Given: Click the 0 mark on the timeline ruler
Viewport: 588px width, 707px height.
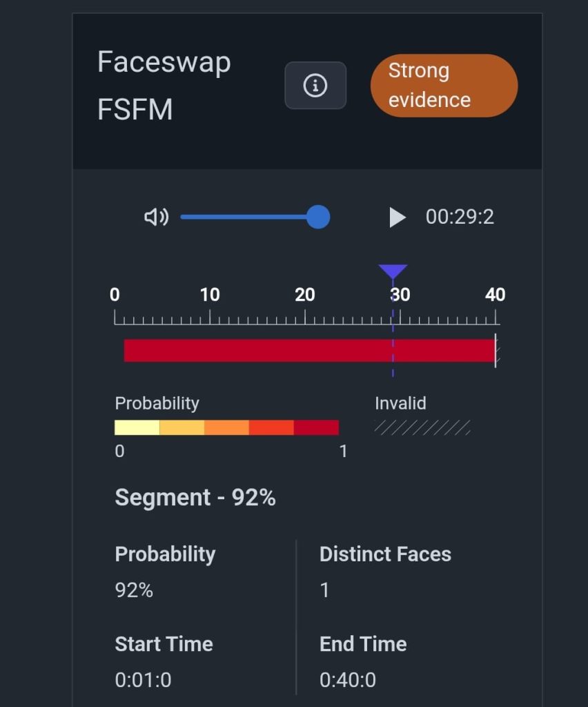Looking at the screenshot, I should click(115, 296).
